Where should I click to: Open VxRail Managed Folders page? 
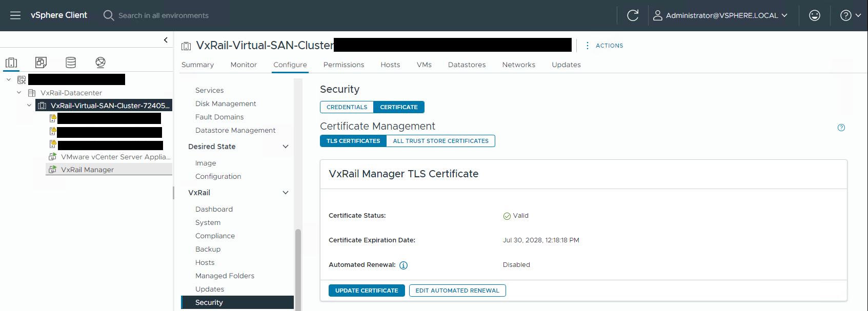coord(225,276)
